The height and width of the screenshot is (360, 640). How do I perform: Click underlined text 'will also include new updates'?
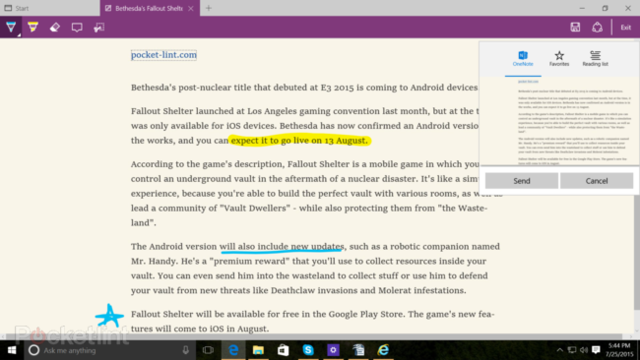[282, 247]
